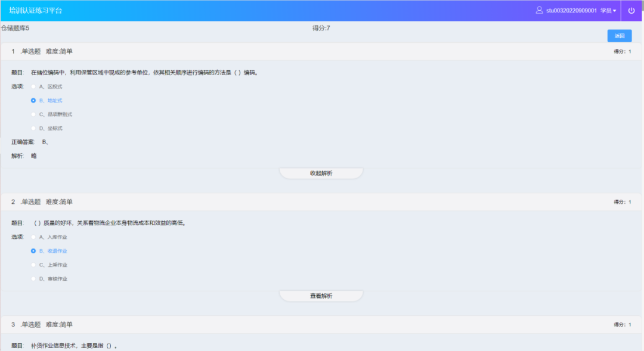Click the 返回 (Back) button
Viewport: 644px width, 351px height.
[618, 35]
